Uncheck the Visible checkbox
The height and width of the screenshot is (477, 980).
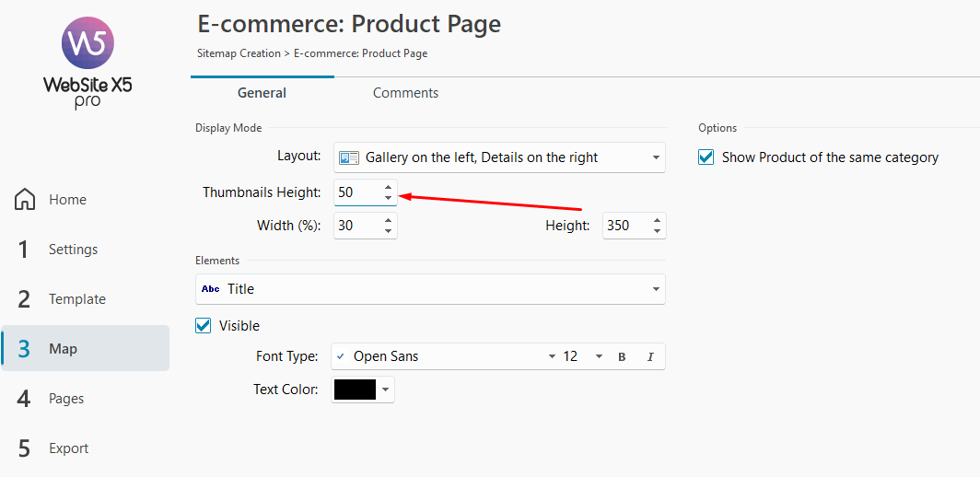point(204,326)
